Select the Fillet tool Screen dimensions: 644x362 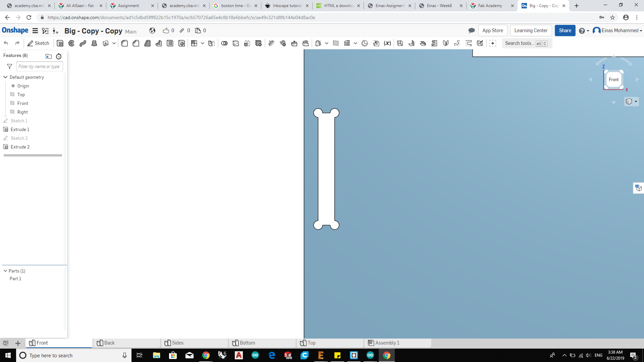click(x=124, y=43)
